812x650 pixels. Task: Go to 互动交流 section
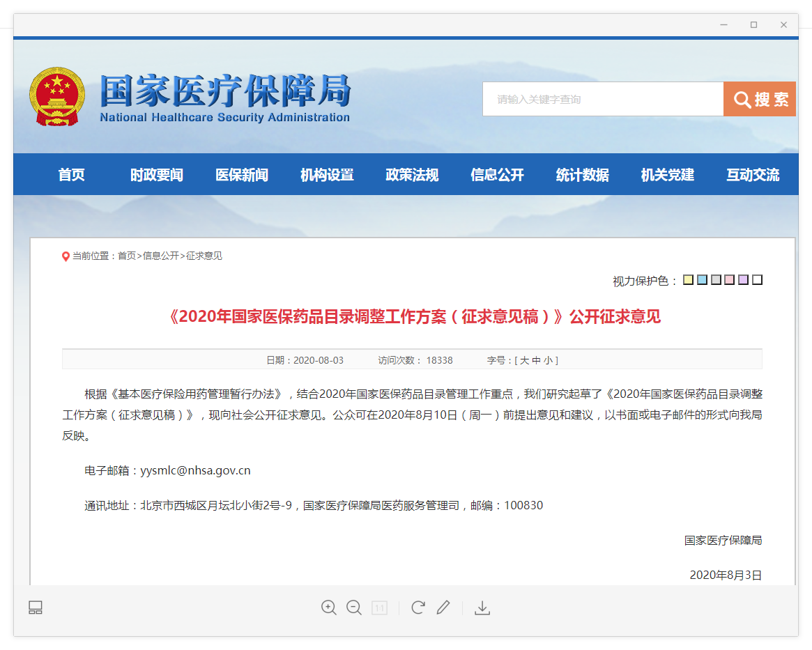pos(753,175)
